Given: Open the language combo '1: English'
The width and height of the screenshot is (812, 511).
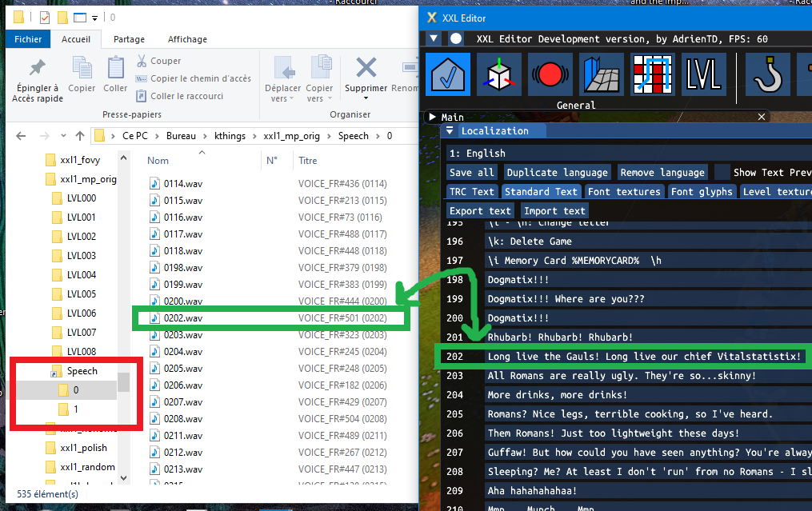Looking at the screenshot, I should tap(629, 154).
